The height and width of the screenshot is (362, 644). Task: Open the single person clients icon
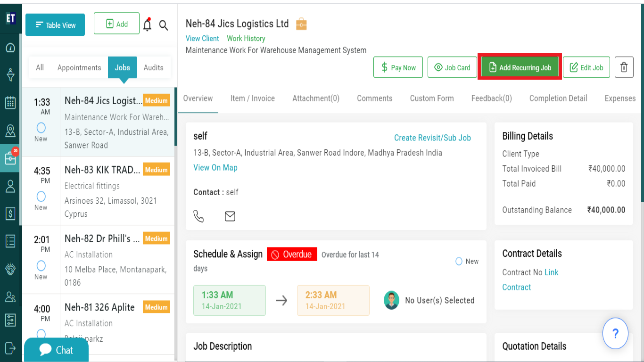click(x=10, y=186)
